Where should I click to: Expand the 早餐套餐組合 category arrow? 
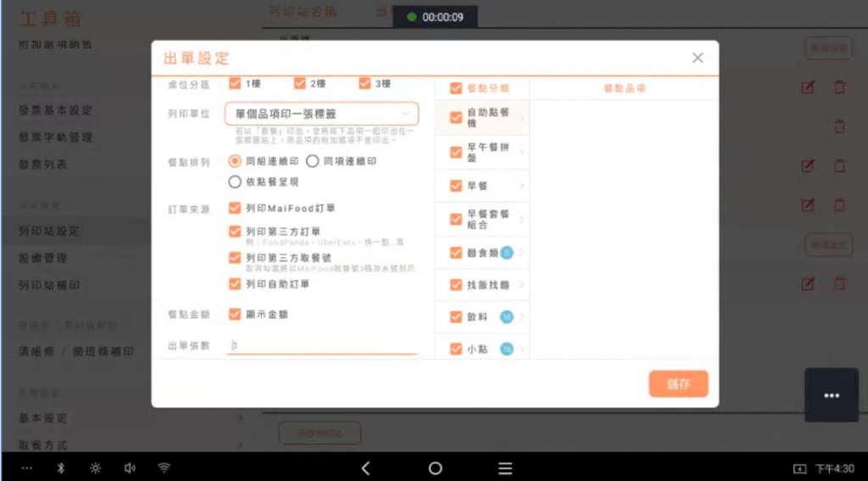click(521, 219)
